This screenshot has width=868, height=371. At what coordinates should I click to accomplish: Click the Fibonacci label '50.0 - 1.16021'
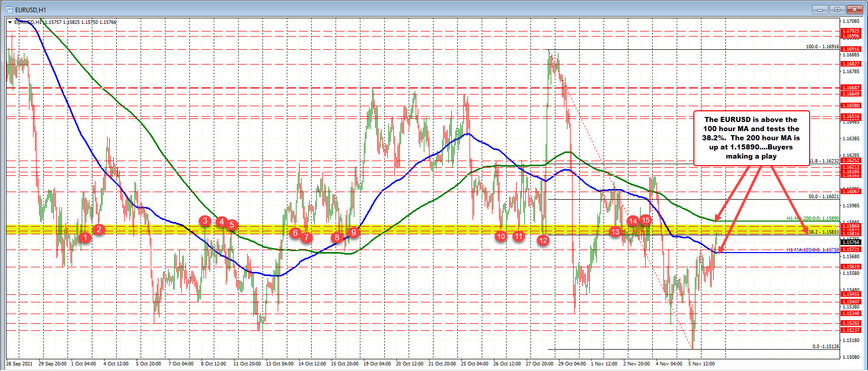(x=823, y=197)
